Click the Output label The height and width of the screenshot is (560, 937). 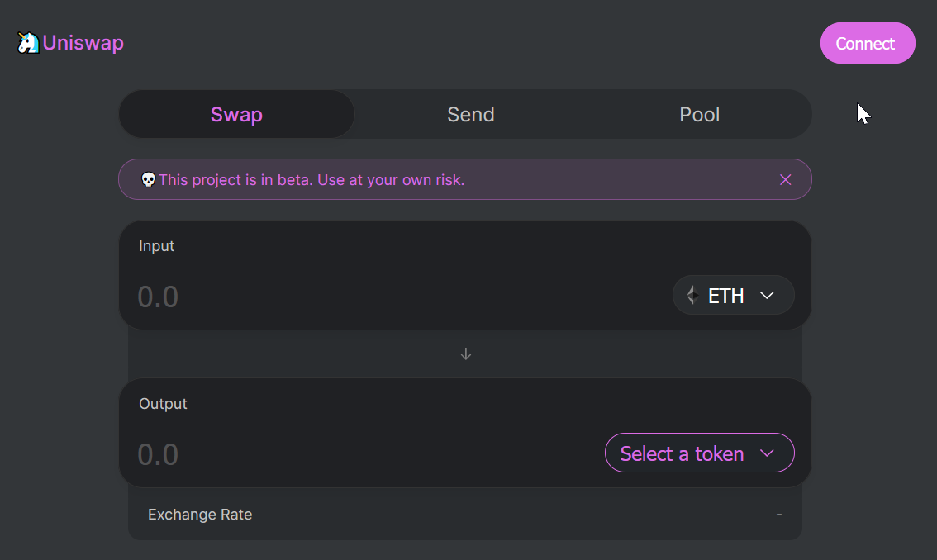coord(163,404)
